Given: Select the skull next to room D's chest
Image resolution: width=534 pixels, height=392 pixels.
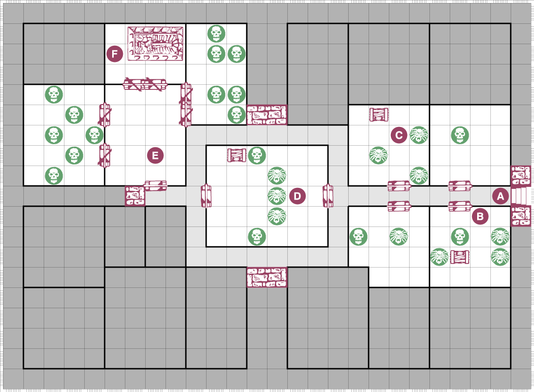Looking at the screenshot, I should pos(257,156).
